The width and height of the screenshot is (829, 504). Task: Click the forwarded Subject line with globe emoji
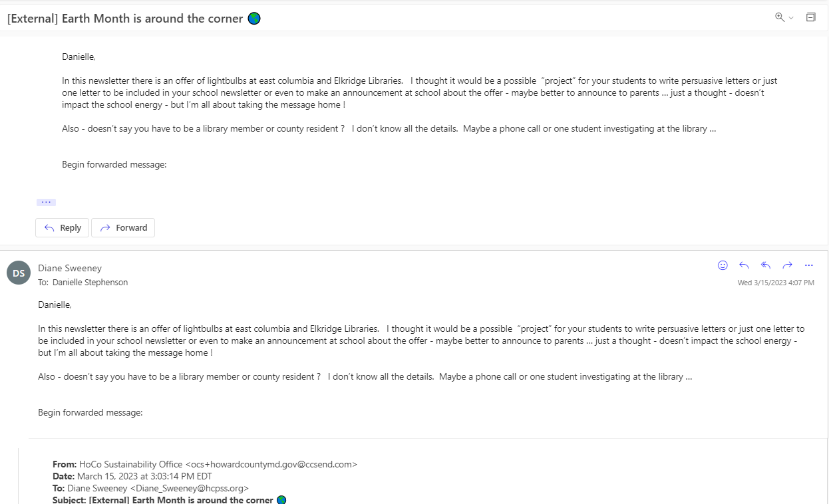[x=170, y=499]
